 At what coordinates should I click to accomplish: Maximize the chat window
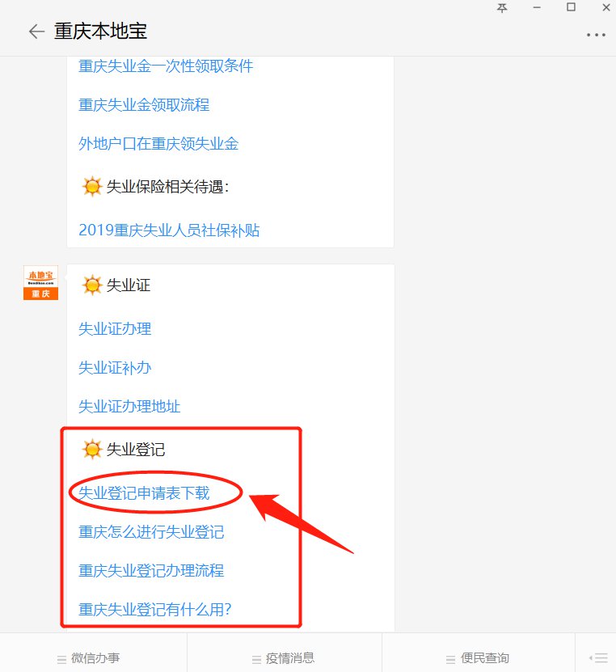click(571, 7)
